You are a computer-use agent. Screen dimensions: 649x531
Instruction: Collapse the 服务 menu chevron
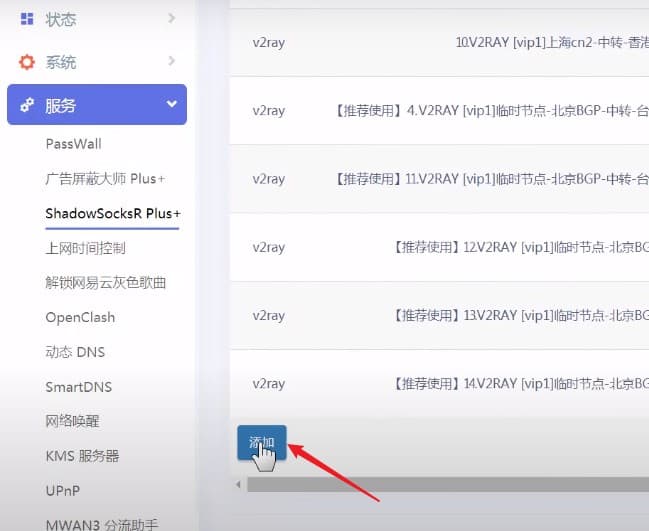coord(172,104)
